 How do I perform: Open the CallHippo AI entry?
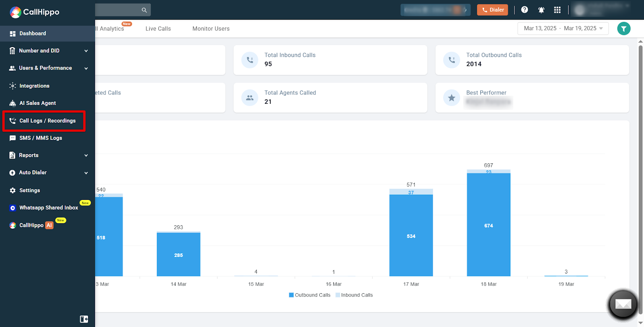click(36, 225)
